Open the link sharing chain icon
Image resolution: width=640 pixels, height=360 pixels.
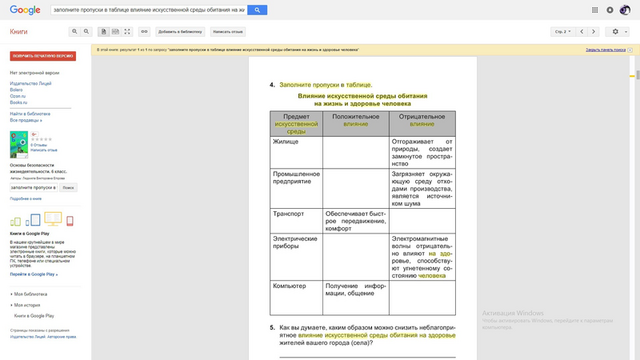click(144, 31)
